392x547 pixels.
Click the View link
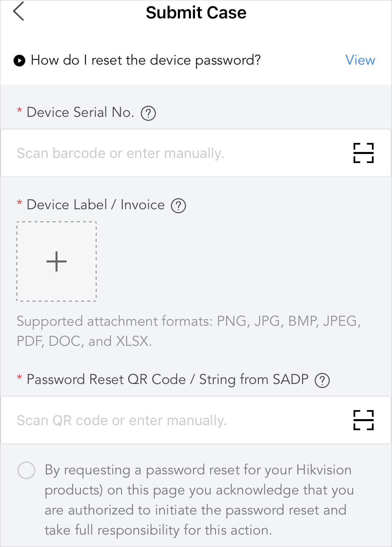(x=360, y=60)
